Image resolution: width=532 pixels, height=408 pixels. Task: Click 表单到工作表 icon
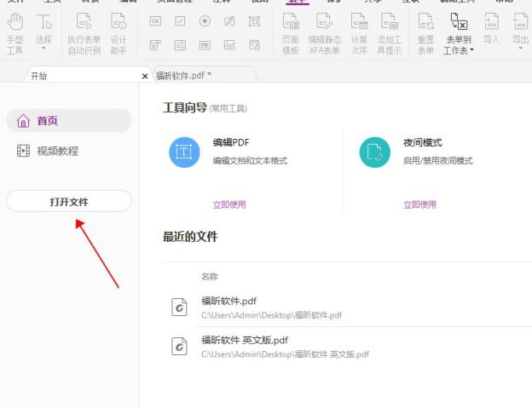click(x=459, y=21)
